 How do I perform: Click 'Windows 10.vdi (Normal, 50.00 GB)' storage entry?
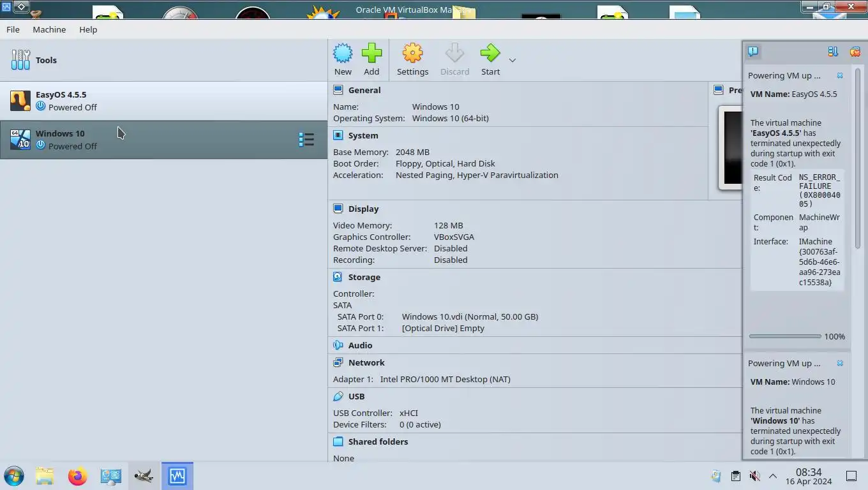point(470,316)
